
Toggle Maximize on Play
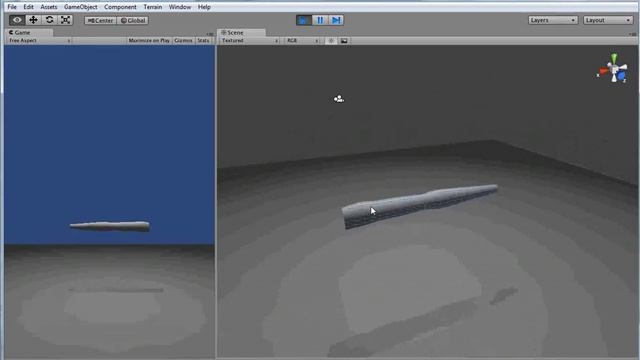149,40
